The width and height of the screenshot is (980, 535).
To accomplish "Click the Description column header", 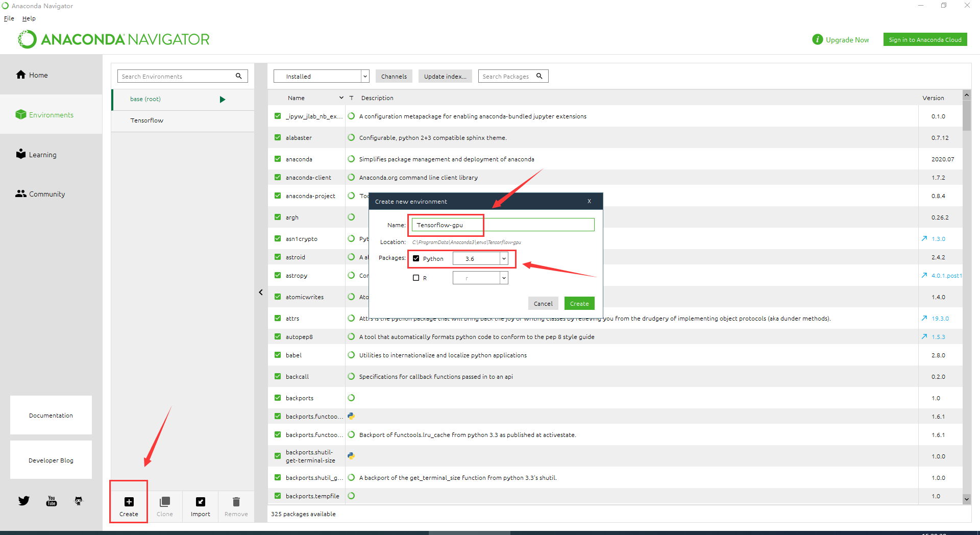I will click(377, 98).
